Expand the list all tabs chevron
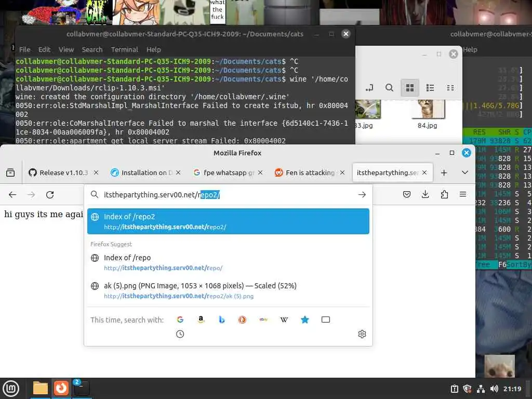Screen dimensions: 532x399 [x=465, y=172]
